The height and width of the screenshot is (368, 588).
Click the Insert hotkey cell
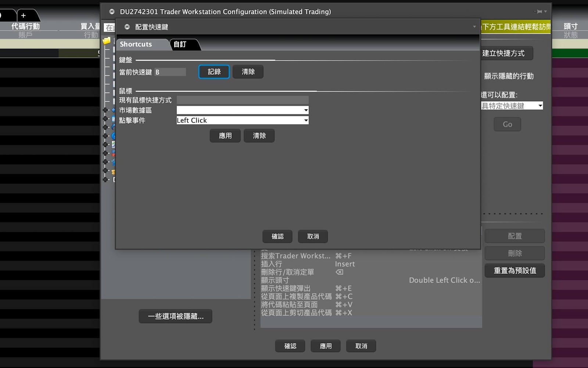tap(345, 264)
